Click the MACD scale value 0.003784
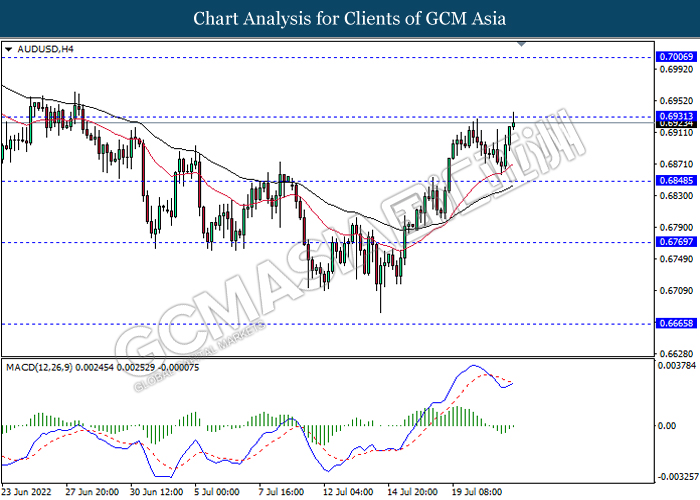 tap(677, 366)
